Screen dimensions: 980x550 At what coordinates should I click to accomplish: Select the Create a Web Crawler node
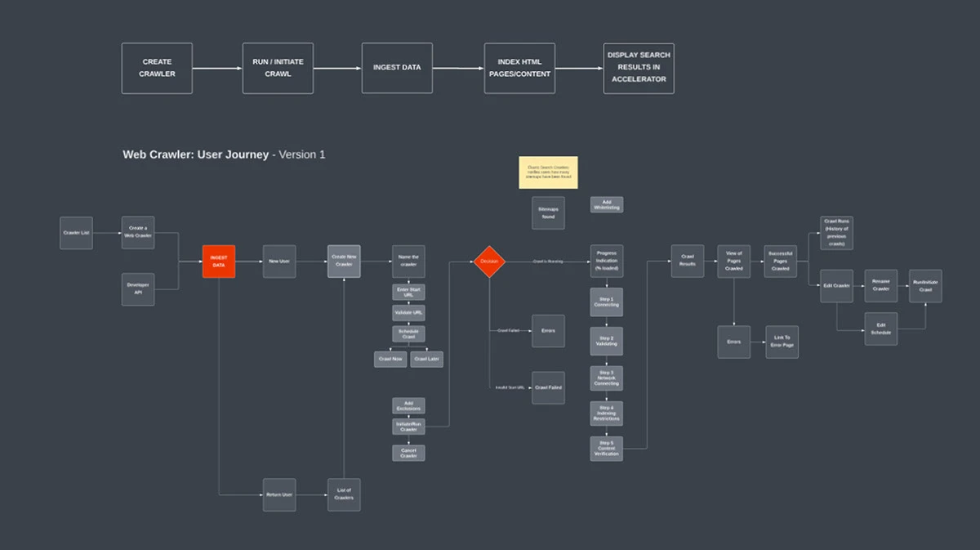click(x=138, y=233)
